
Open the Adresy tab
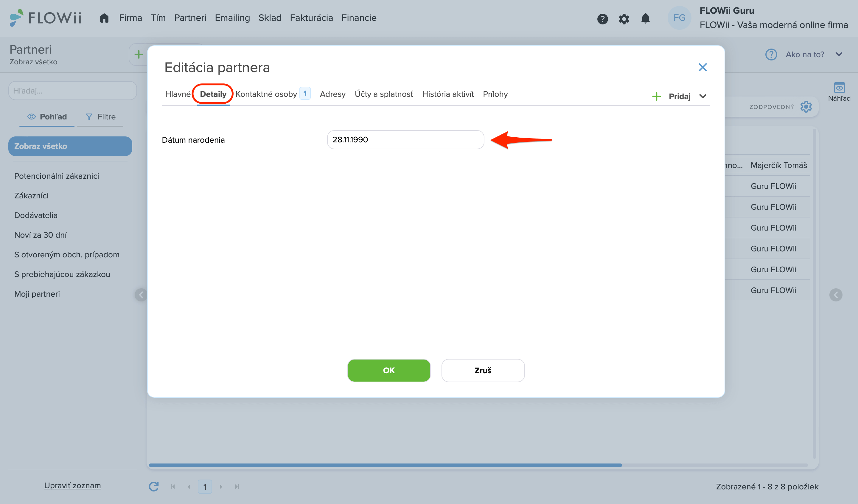pyautogui.click(x=332, y=94)
